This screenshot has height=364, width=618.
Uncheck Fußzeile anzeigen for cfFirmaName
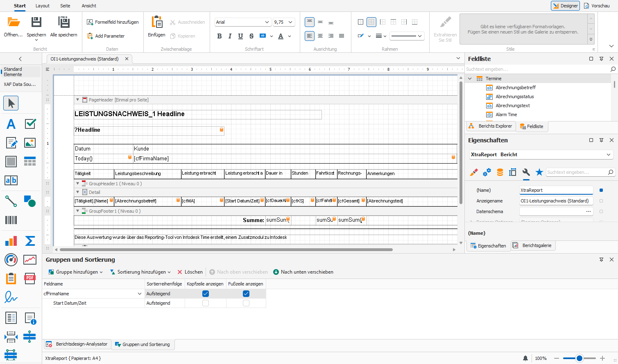(246, 294)
